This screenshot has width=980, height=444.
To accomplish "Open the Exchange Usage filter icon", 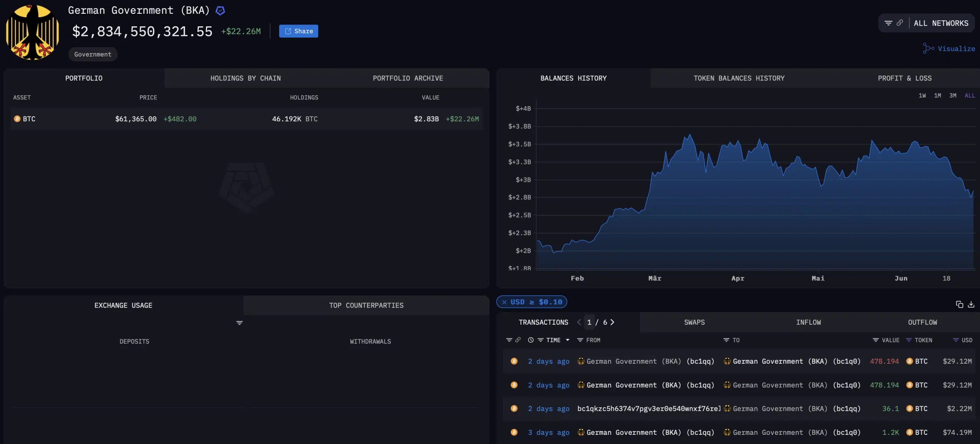I will pyautogui.click(x=239, y=322).
